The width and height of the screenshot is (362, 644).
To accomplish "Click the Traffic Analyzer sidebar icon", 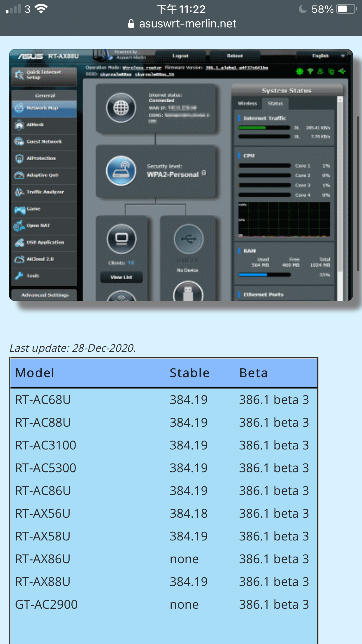I will pyautogui.click(x=19, y=192).
